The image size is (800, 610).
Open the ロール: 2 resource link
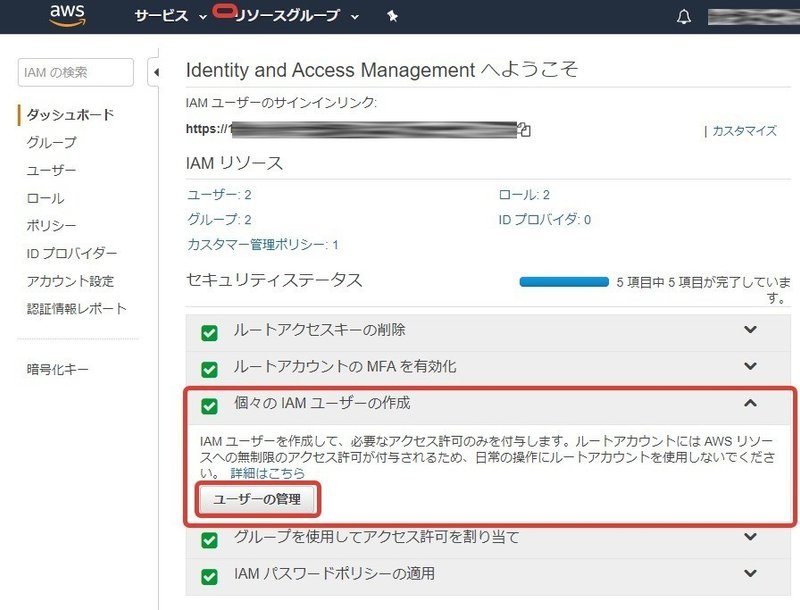[524, 195]
